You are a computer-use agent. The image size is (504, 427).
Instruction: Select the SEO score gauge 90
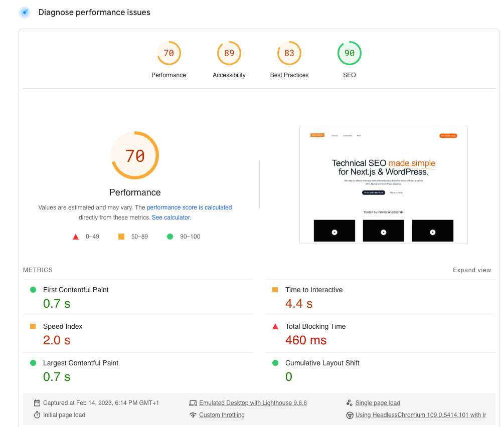pos(350,53)
